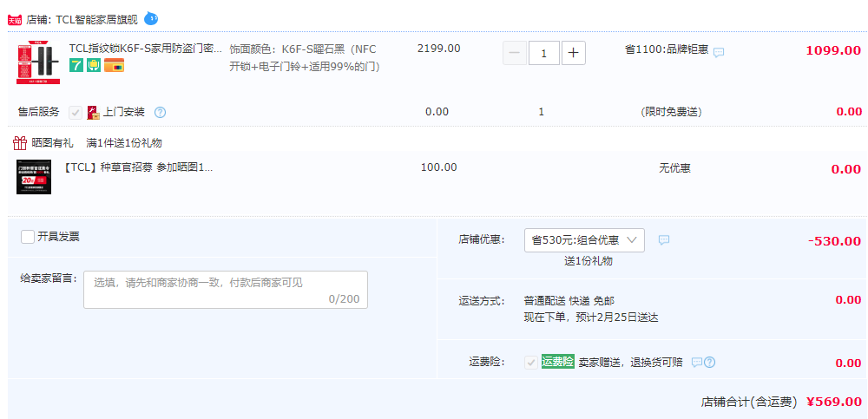The image size is (868, 419).
Task: Click the 无优惠 text in gift row
Action: coord(674,168)
